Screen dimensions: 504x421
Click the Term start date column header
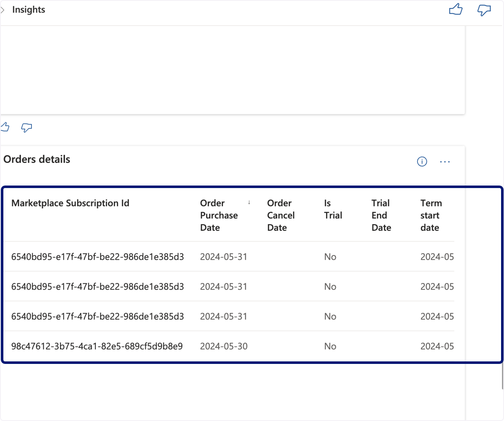click(431, 215)
